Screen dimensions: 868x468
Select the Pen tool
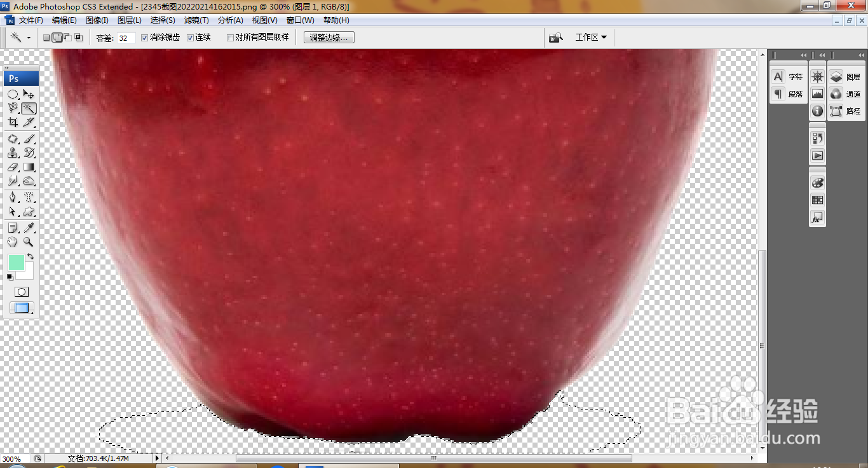pos(13,197)
